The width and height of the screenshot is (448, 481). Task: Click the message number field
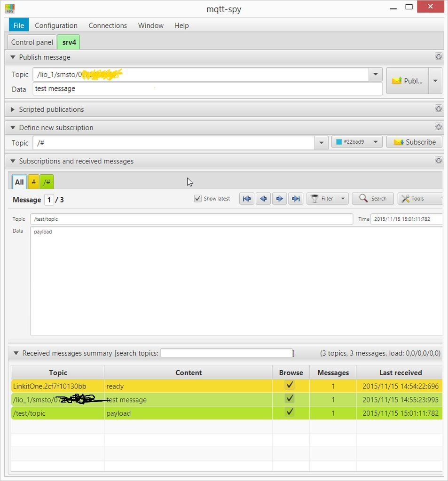49,200
